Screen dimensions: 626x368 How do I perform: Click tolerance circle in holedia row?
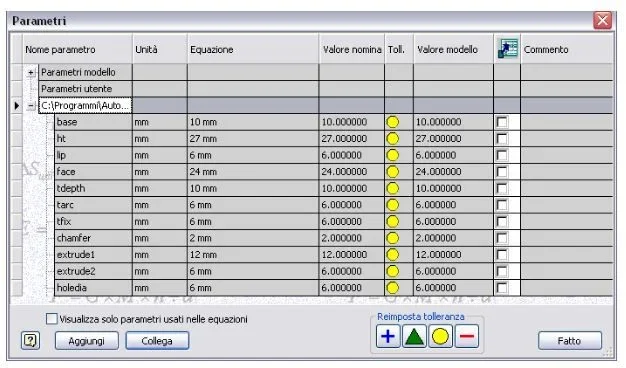[x=393, y=288]
